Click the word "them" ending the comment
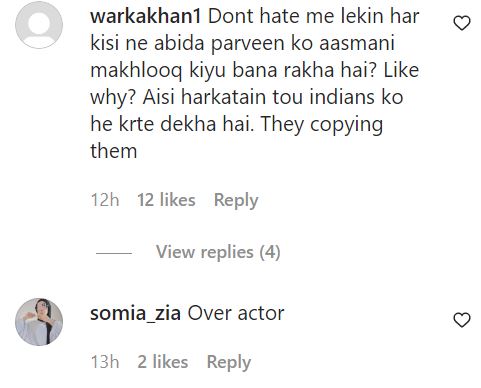The image size is (481, 388). tap(114, 151)
